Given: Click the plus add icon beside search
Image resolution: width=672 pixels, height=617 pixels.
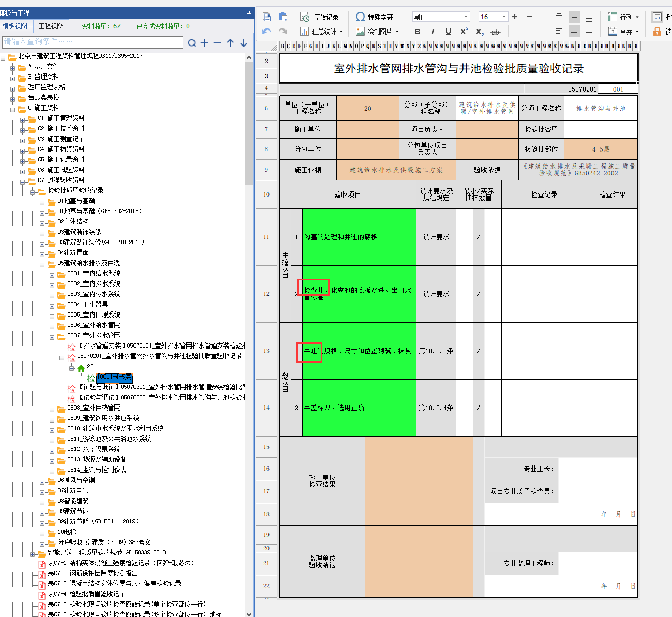Looking at the screenshot, I should click(x=204, y=43).
